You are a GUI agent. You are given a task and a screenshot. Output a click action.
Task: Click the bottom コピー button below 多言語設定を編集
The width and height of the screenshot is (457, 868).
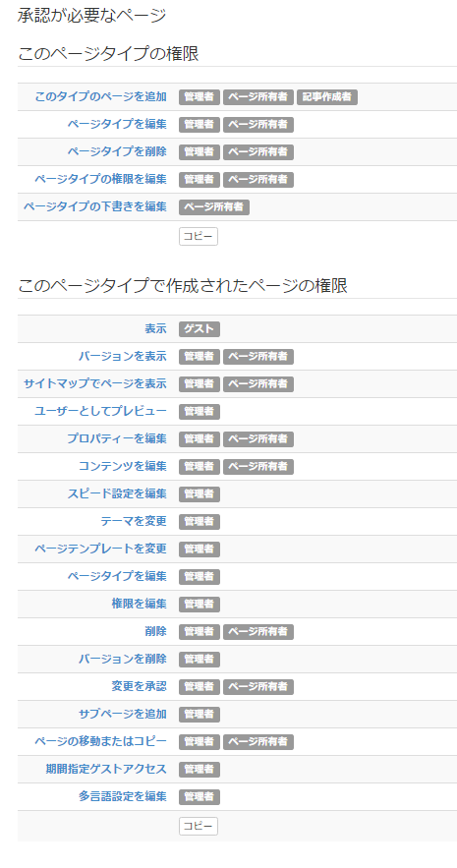[199, 827]
